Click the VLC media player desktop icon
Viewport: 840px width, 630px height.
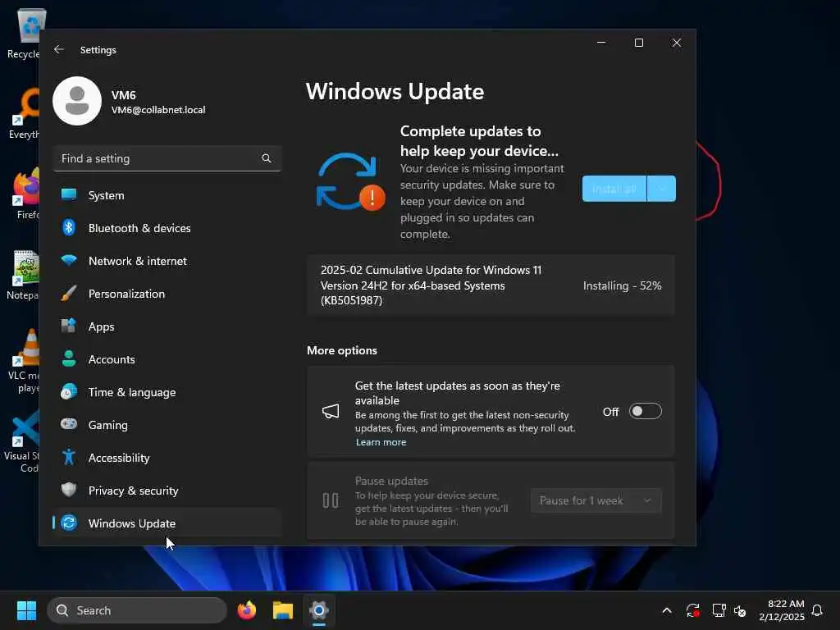[25, 361]
